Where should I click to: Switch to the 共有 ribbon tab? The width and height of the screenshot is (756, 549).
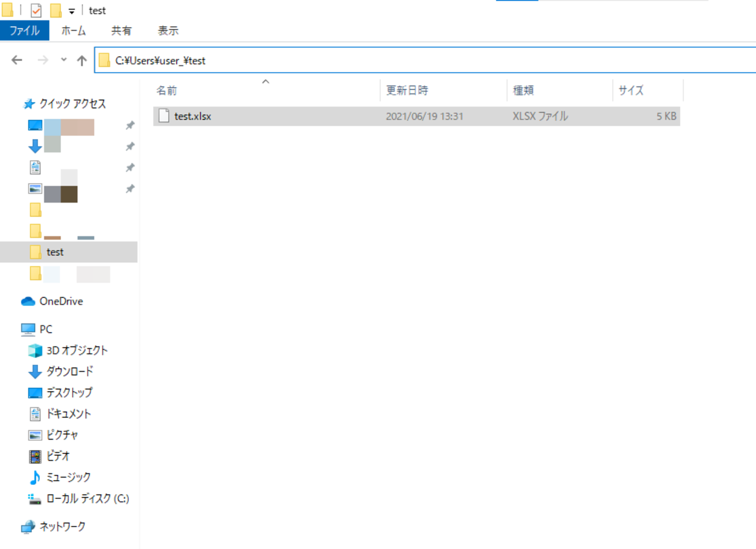coord(121,31)
